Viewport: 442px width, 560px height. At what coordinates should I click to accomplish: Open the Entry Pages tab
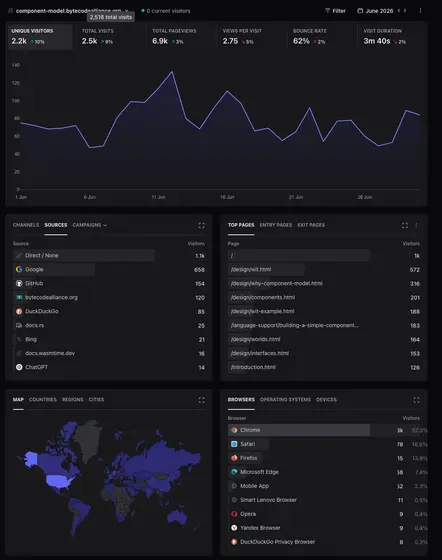(x=276, y=225)
